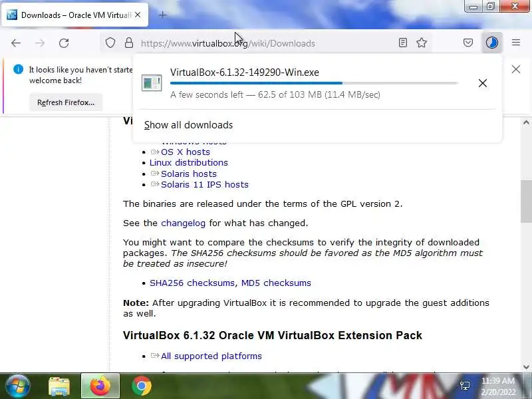532x399 pixels.
Task: Click the download progress bar
Action: (x=314, y=82)
